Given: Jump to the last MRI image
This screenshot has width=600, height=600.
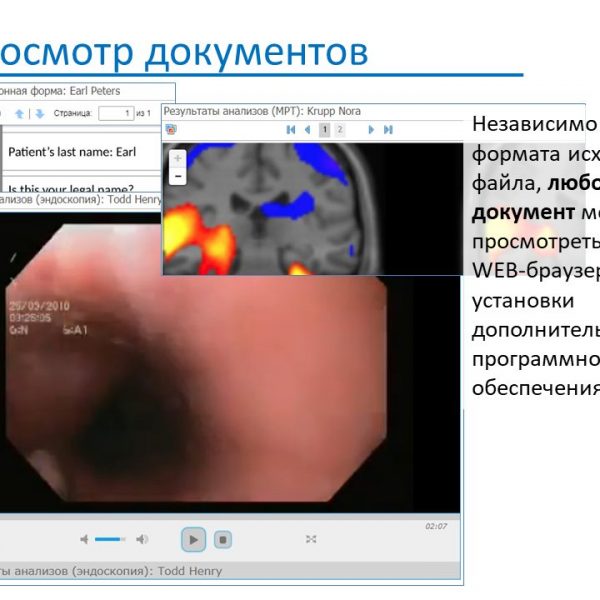Looking at the screenshot, I should click(388, 130).
